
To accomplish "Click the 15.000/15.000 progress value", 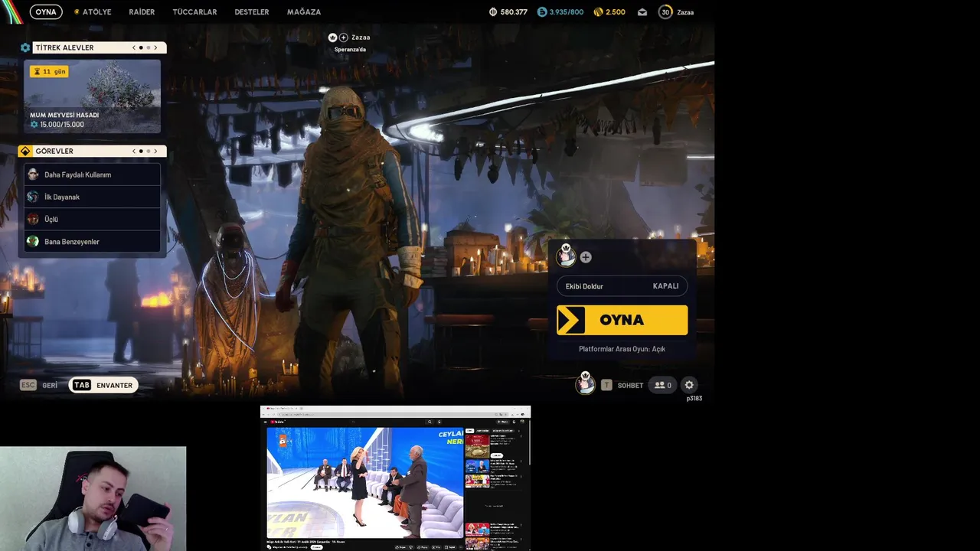I will tap(62, 125).
